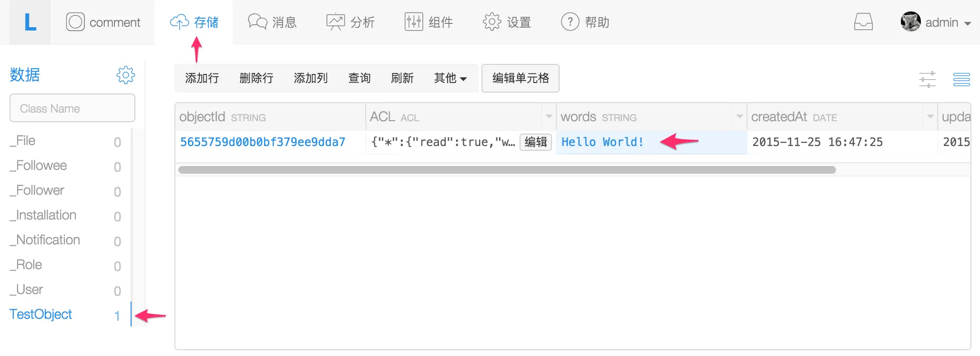Viewport: 980px width, 356px height.
Task: Go to the 消息 messaging tab
Action: point(272,22)
